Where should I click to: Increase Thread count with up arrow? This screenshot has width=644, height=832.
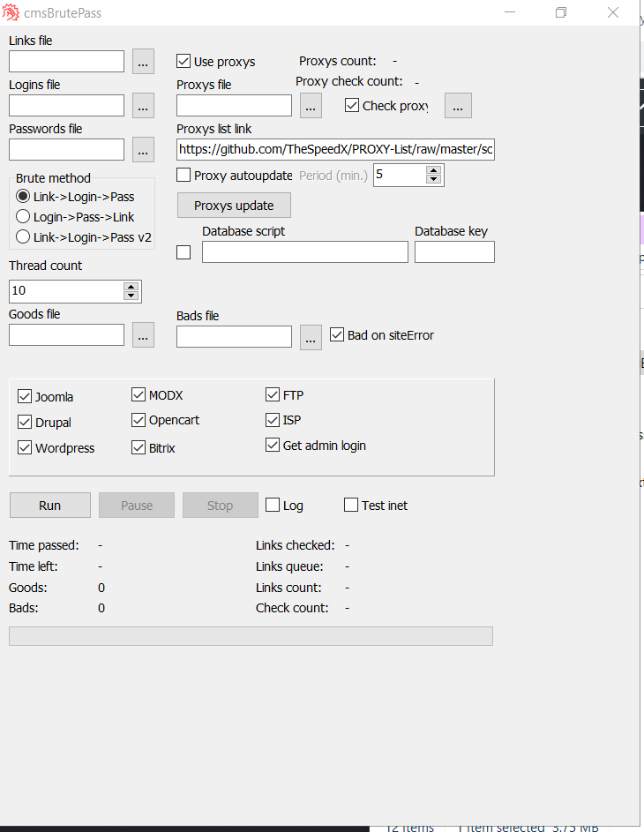pos(131,287)
